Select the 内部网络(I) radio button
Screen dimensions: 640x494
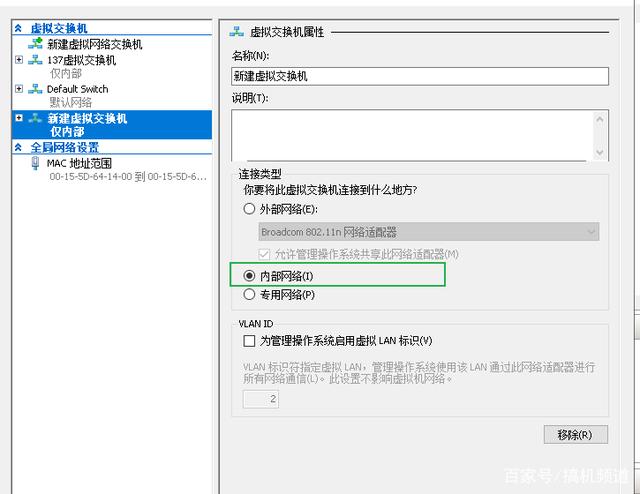[249, 276]
